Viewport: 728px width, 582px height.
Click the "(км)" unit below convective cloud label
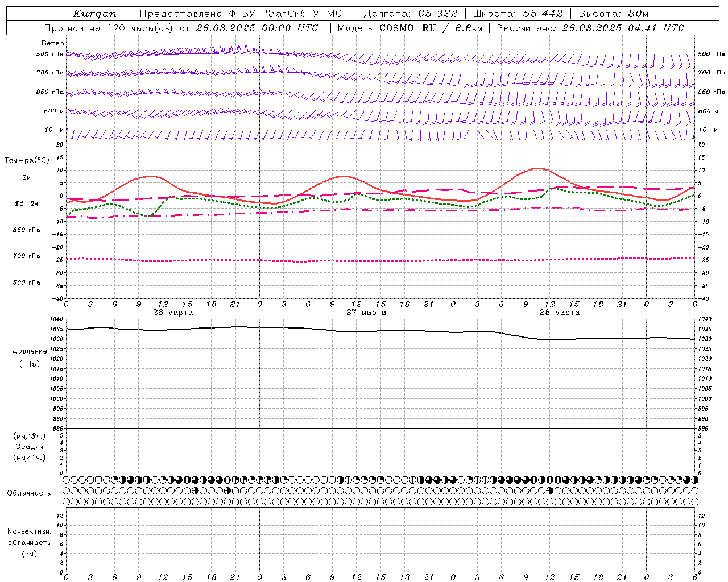[30, 554]
